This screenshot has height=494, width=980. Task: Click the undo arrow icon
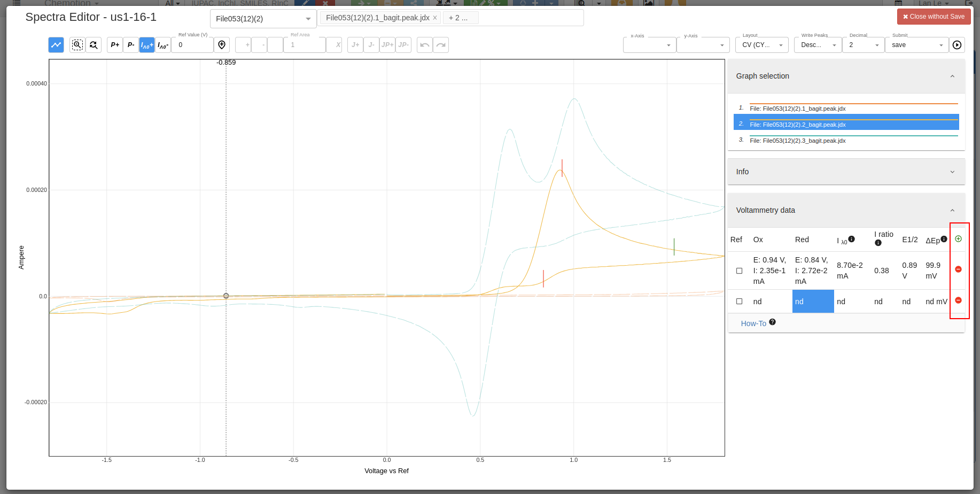point(424,45)
